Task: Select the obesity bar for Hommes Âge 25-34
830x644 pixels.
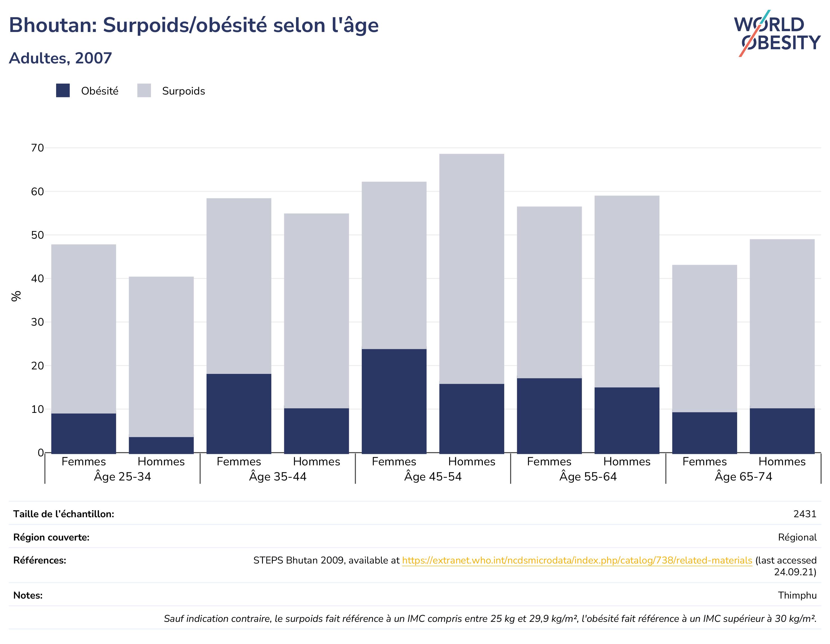Action: (161, 445)
